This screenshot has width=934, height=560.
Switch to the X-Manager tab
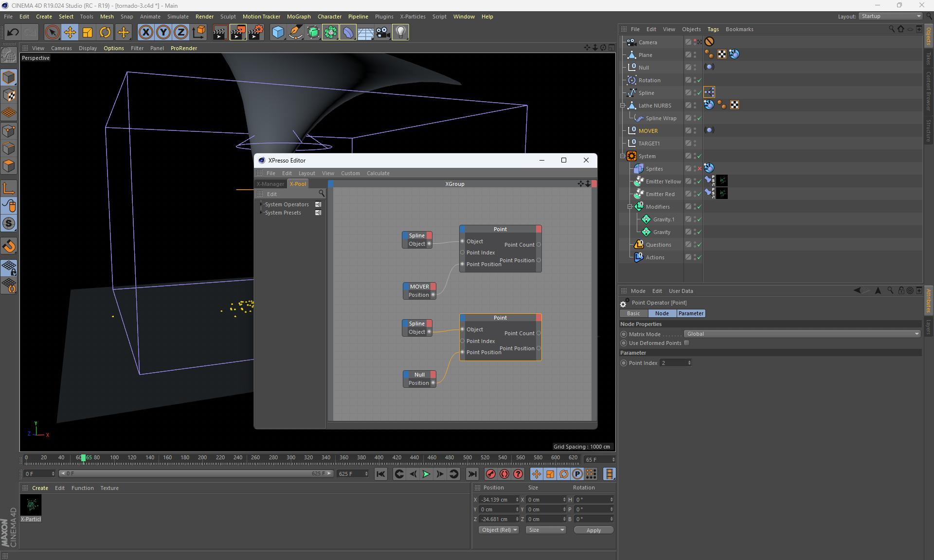click(270, 184)
